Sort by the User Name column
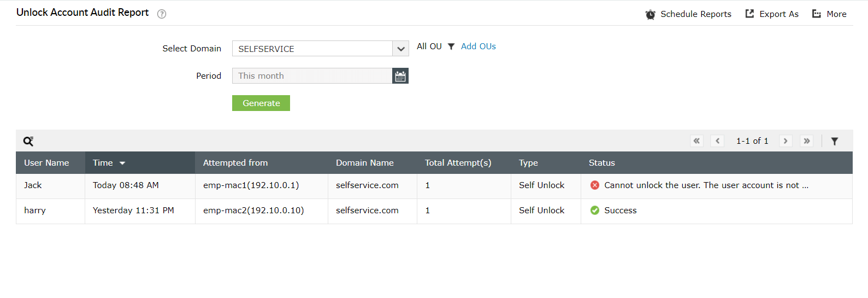The image size is (868, 298). coord(46,163)
